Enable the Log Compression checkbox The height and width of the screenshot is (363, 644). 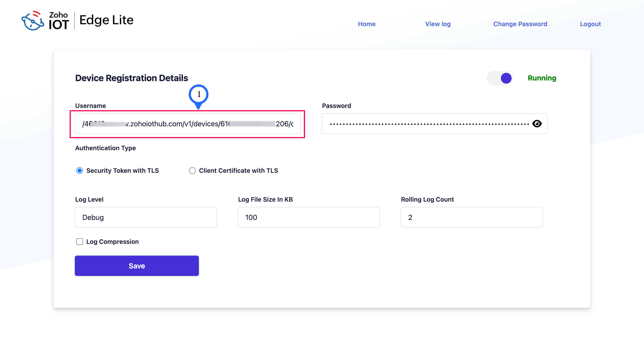click(x=80, y=242)
